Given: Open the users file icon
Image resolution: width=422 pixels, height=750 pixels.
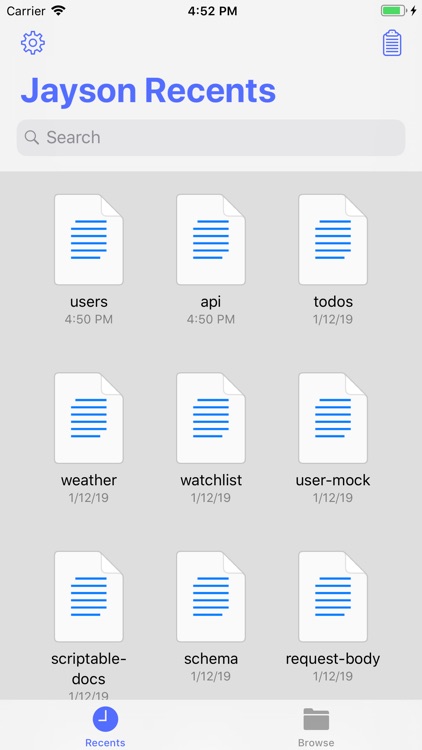Looking at the screenshot, I should point(89,240).
